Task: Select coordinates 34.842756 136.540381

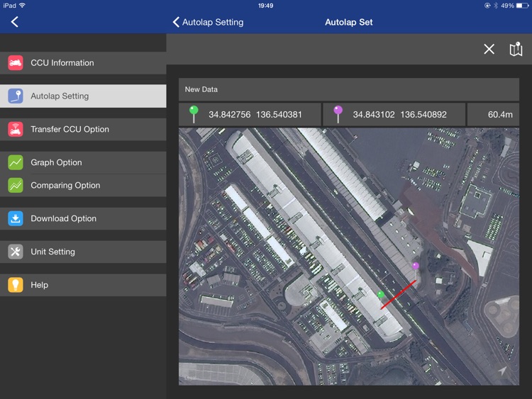Action: (255, 115)
